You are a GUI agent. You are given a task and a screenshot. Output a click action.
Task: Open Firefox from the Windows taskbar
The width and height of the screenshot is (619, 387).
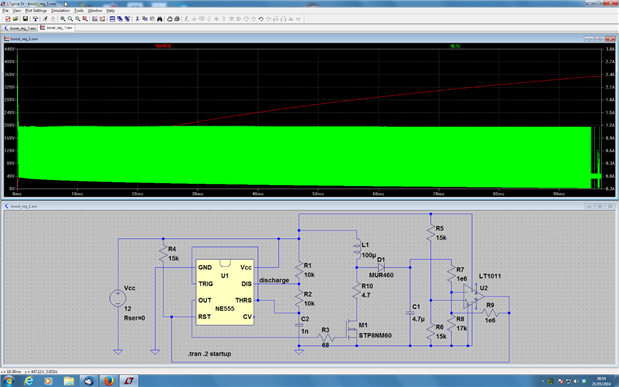click(109, 381)
